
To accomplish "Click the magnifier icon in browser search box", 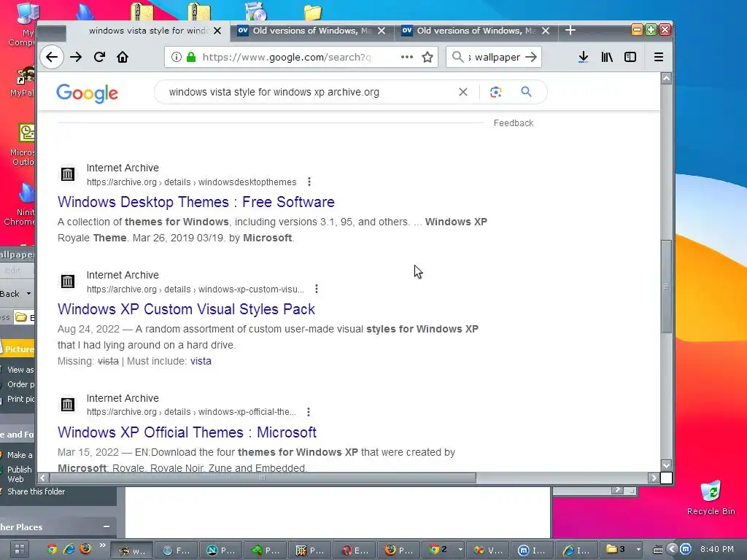I will (x=458, y=57).
